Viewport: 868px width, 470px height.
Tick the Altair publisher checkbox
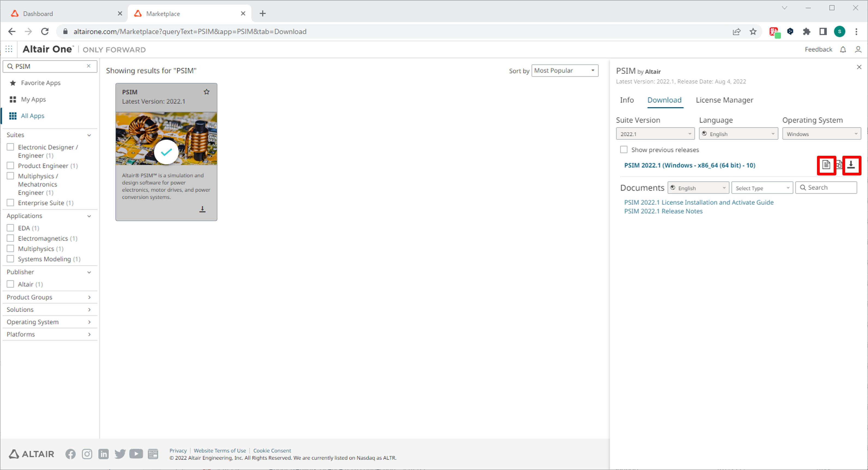tap(10, 284)
